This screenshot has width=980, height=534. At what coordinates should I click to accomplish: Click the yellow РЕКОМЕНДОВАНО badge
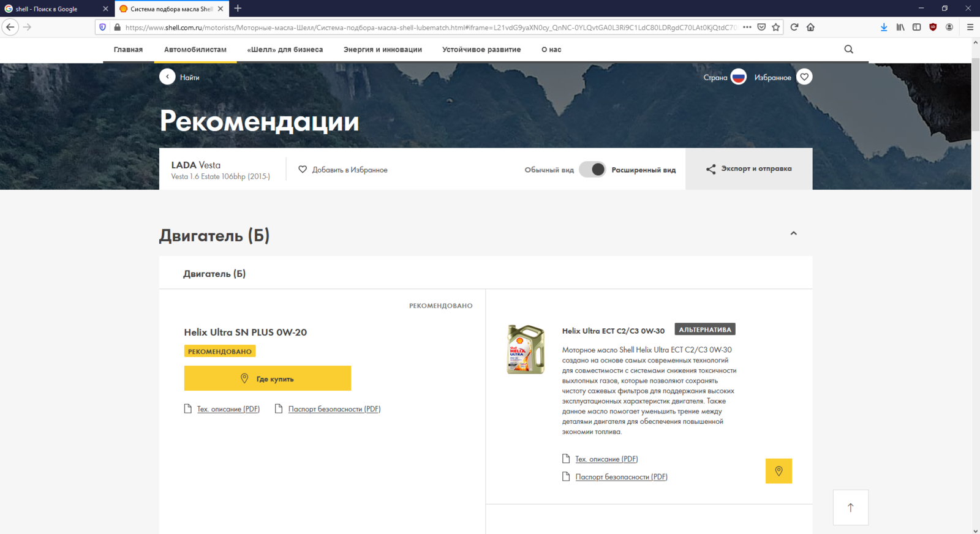(x=220, y=352)
